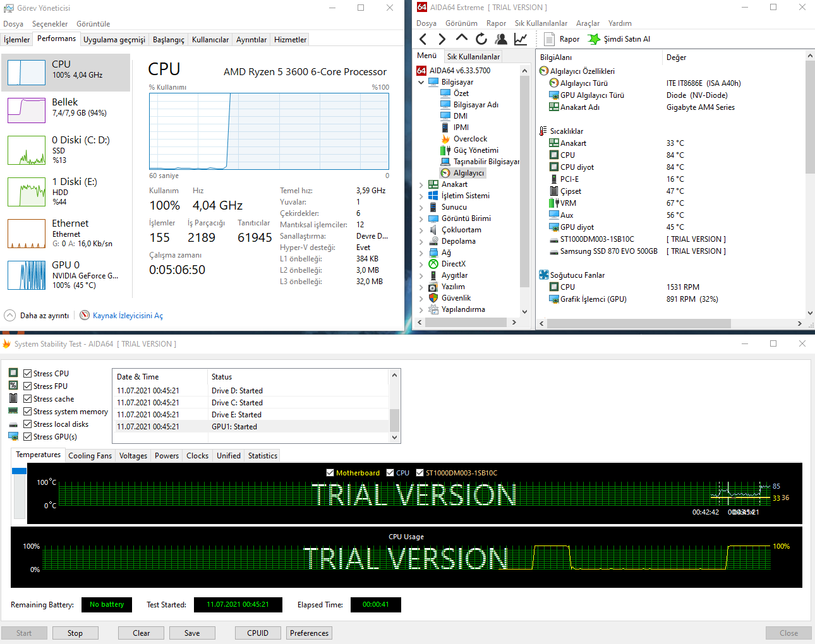Click the Save button
Screen dimensions: 815x644
point(192,633)
